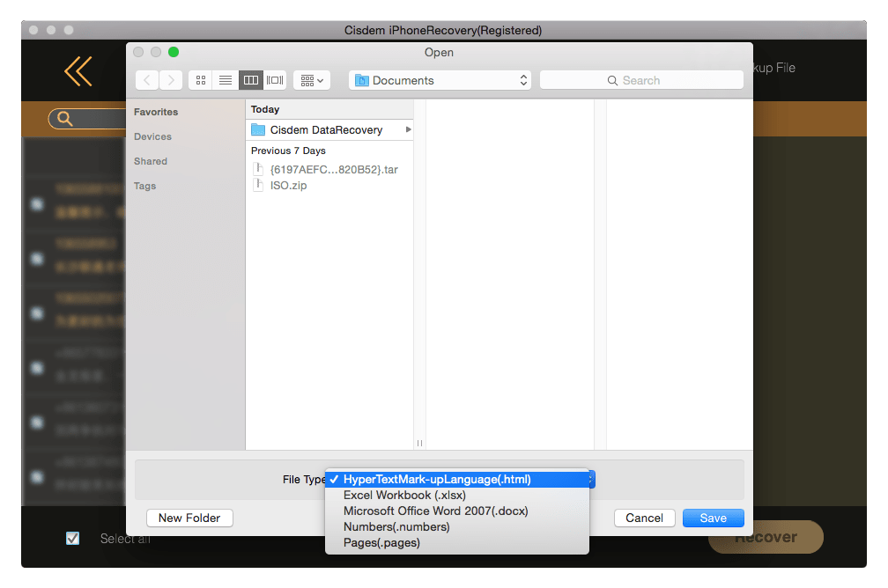The height and width of the screenshot is (588, 888).
Task: Click the Today group header
Action: tap(329, 109)
